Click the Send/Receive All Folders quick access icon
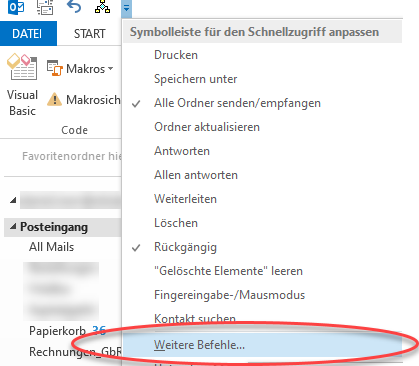This screenshot has width=419, height=366. 45,7
